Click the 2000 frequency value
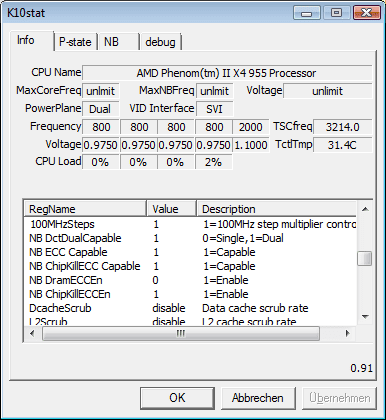This screenshot has height=420, width=386. [x=251, y=127]
